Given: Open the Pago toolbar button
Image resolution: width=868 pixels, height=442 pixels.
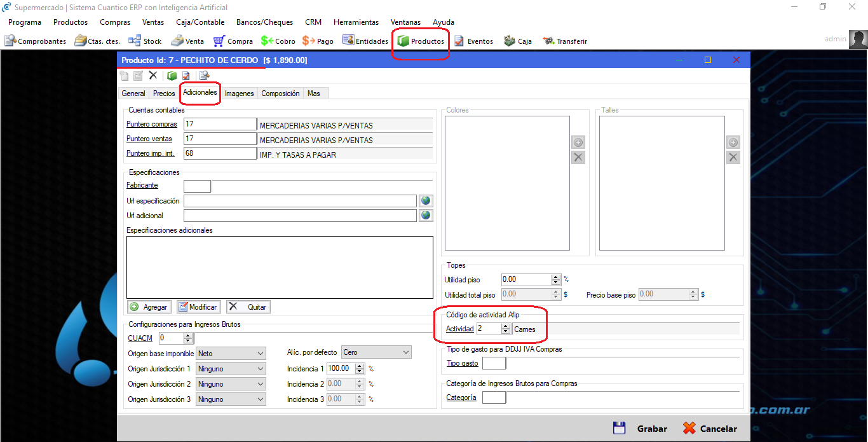Looking at the screenshot, I should 318,41.
